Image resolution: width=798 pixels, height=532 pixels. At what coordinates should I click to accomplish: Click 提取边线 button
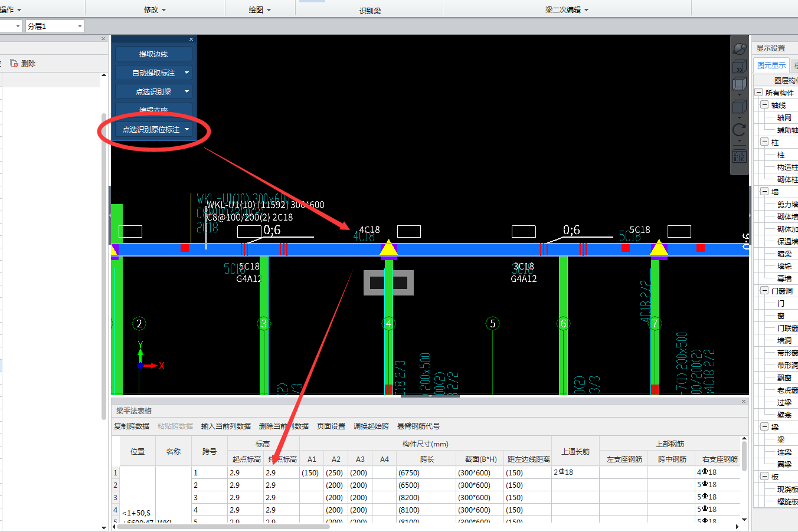(153, 54)
